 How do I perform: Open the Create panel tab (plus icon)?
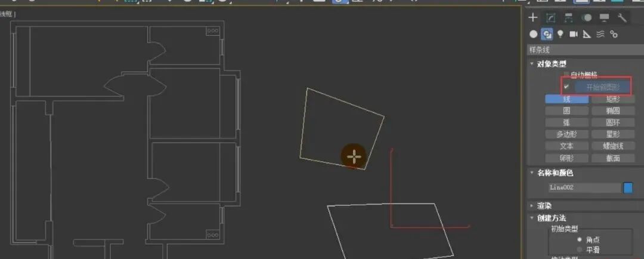pyautogui.click(x=532, y=17)
